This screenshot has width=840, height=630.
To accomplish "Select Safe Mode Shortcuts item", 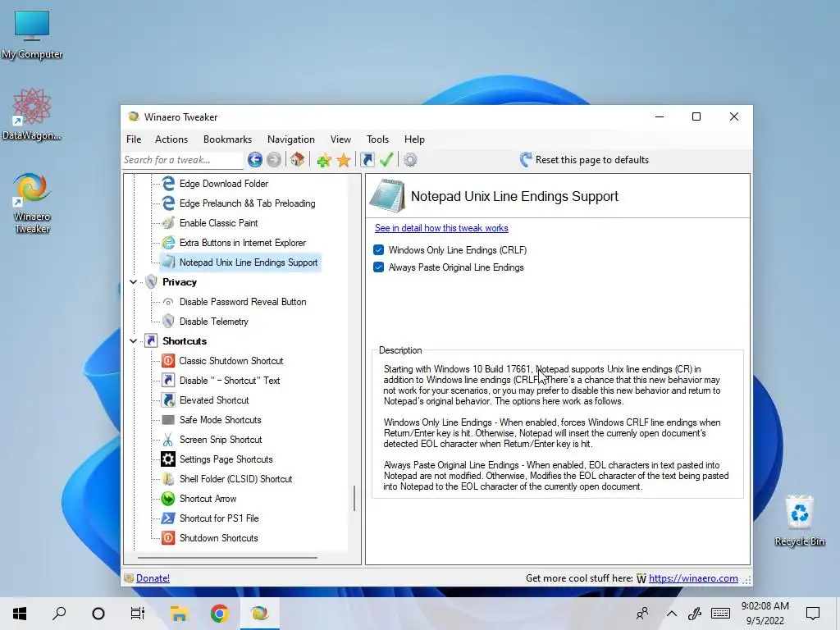I will coord(220,420).
